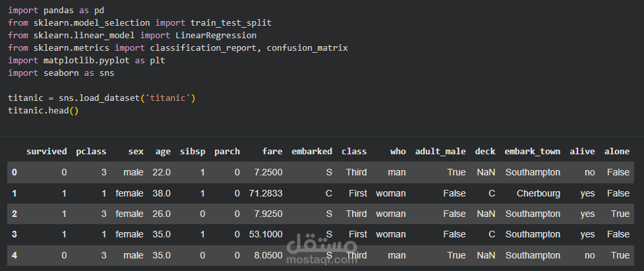Select the 'class' column header
The width and height of the screenshot is (644, 271).
tap(354, 152)
